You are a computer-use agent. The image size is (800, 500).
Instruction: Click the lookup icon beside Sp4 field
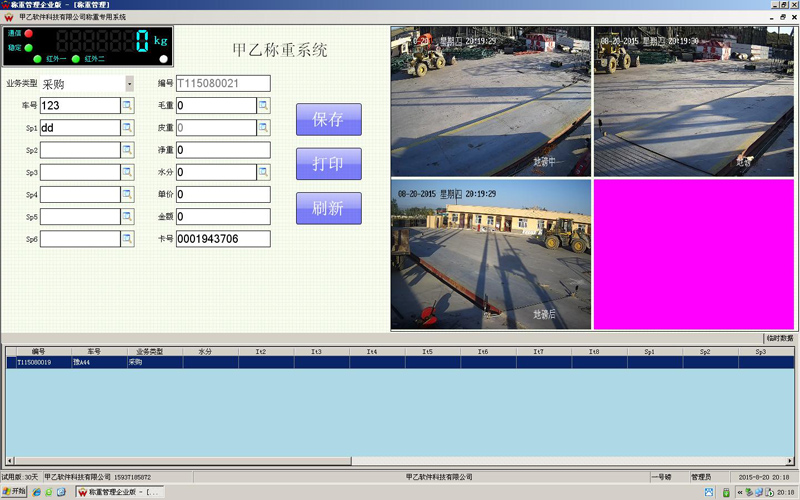coord(128,194)
